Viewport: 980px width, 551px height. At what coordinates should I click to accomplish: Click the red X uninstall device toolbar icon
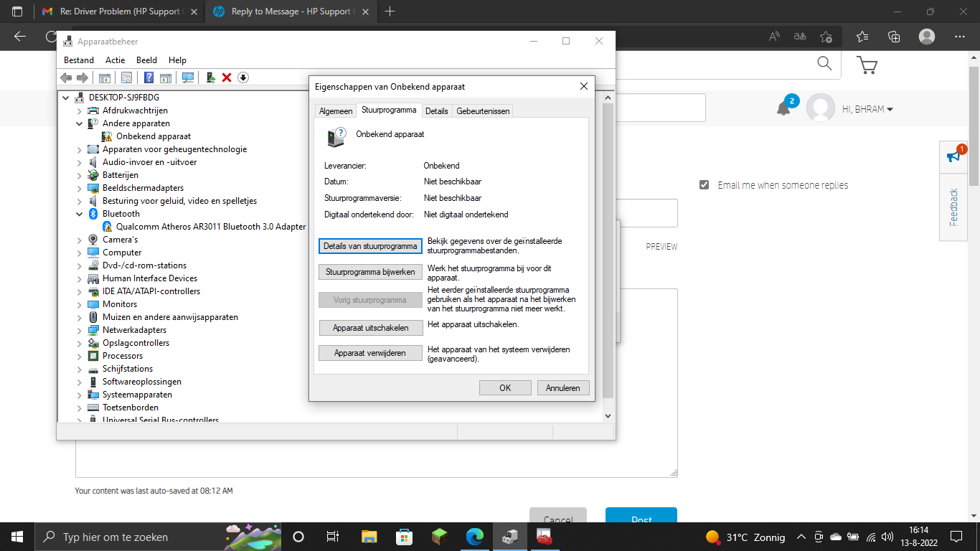coord(227,77)
